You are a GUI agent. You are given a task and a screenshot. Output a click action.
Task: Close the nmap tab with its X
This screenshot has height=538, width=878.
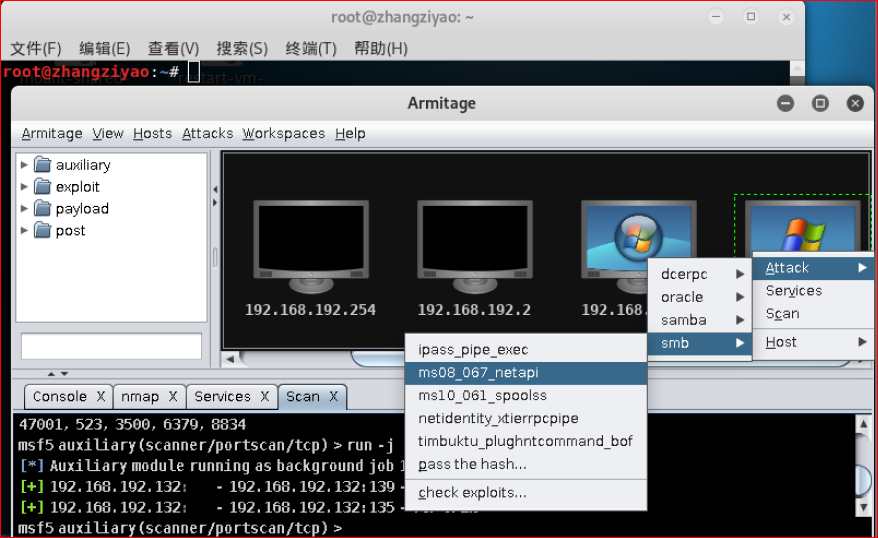coord(173,396)
